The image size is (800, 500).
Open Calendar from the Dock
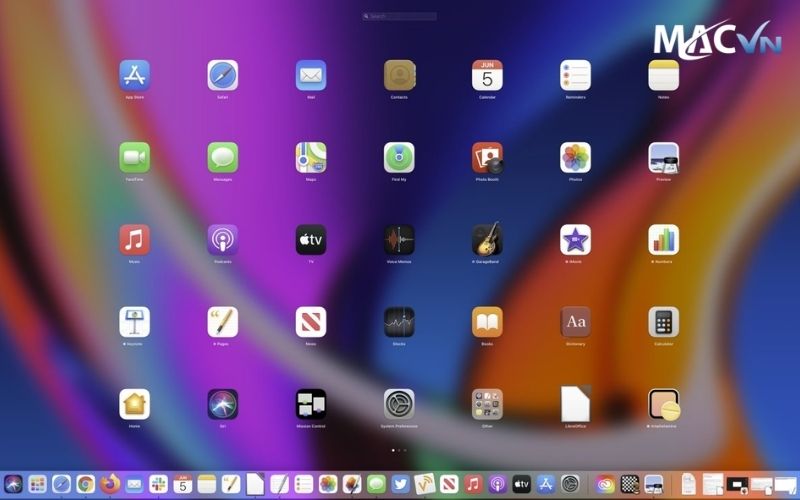pyautogui.click(x=183, y=484)
